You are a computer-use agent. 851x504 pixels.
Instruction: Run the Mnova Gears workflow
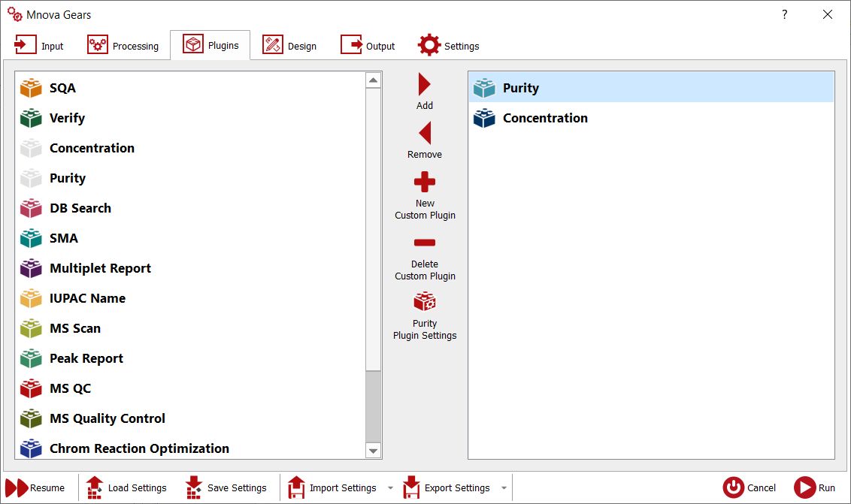coord(815,487)
